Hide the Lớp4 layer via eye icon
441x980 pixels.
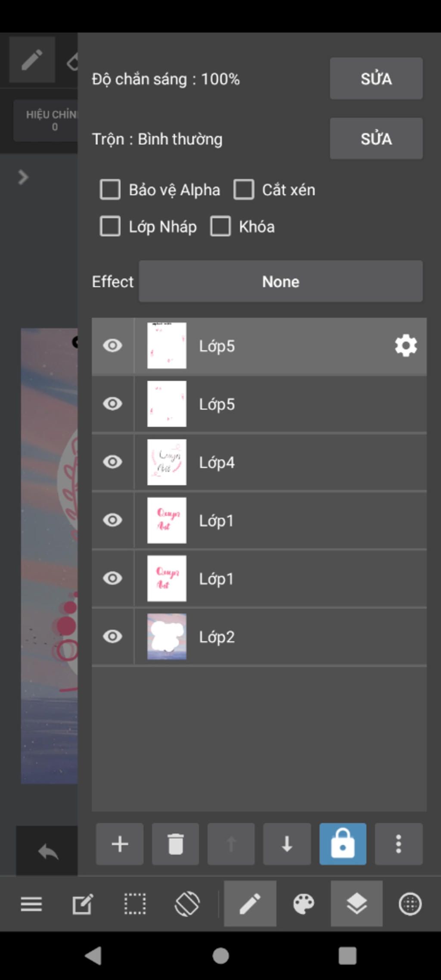click(x=113, y=462)
